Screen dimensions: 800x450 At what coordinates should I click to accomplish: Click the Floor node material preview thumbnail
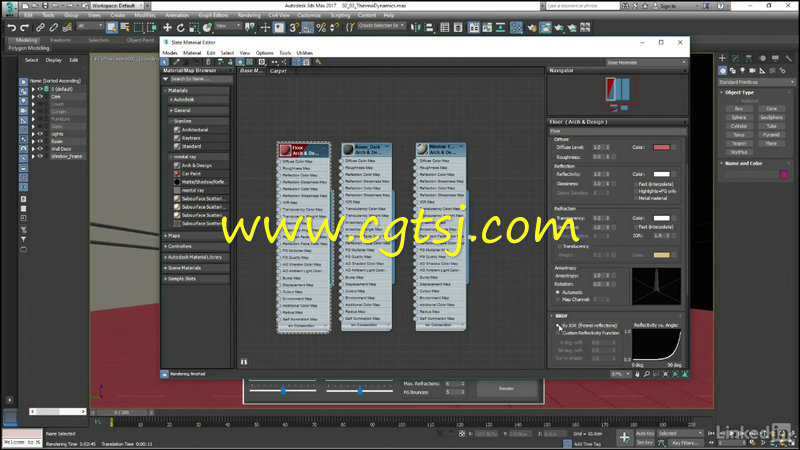pos(285,150)
